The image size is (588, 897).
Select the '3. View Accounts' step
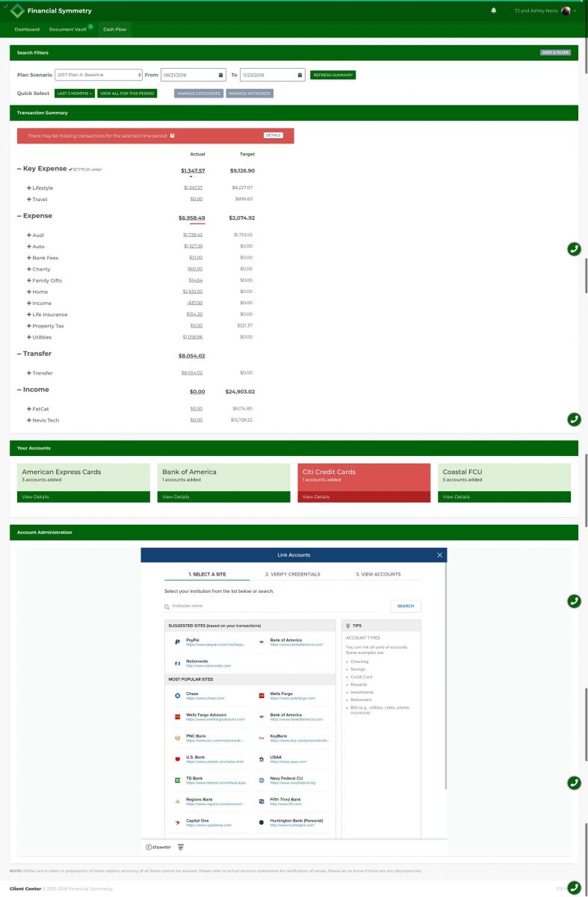pyautogui.click(x=378, y=574)
